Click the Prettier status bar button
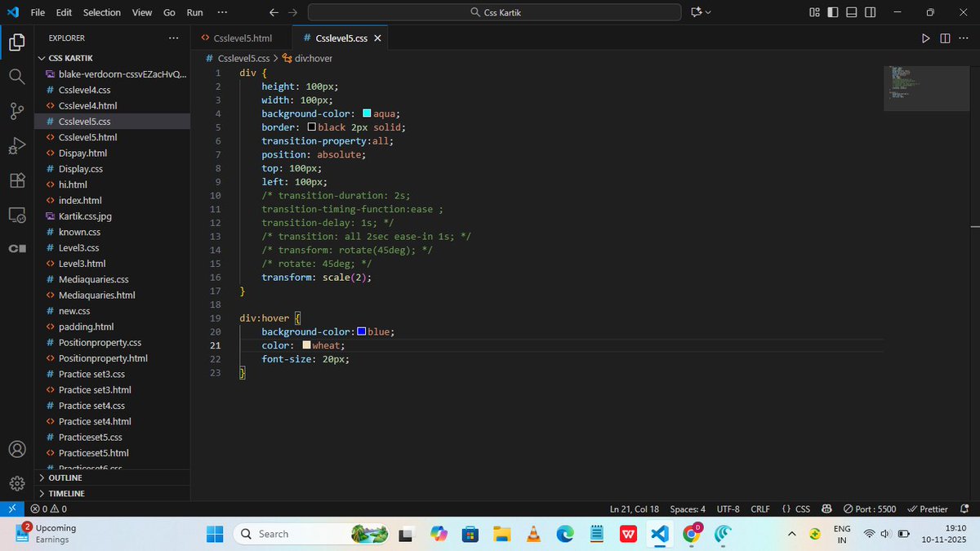The height and width of the screenshot is (551, 980). pos(928,509)
